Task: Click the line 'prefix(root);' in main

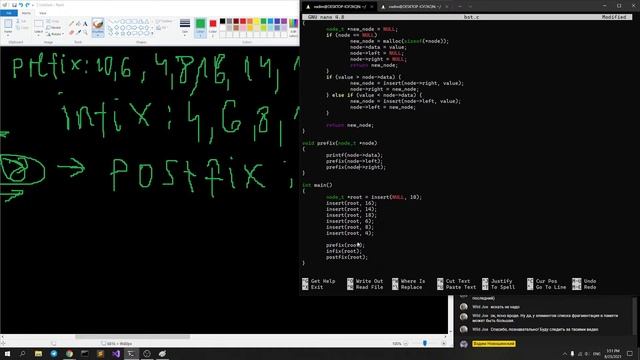Action: pos(345,245)
